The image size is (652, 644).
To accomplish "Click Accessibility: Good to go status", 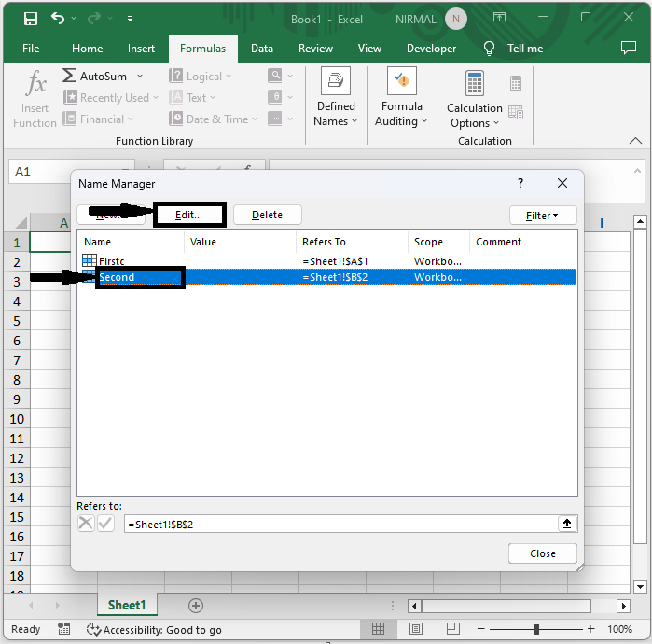I will pyautogui.click(x=154, y=629).
